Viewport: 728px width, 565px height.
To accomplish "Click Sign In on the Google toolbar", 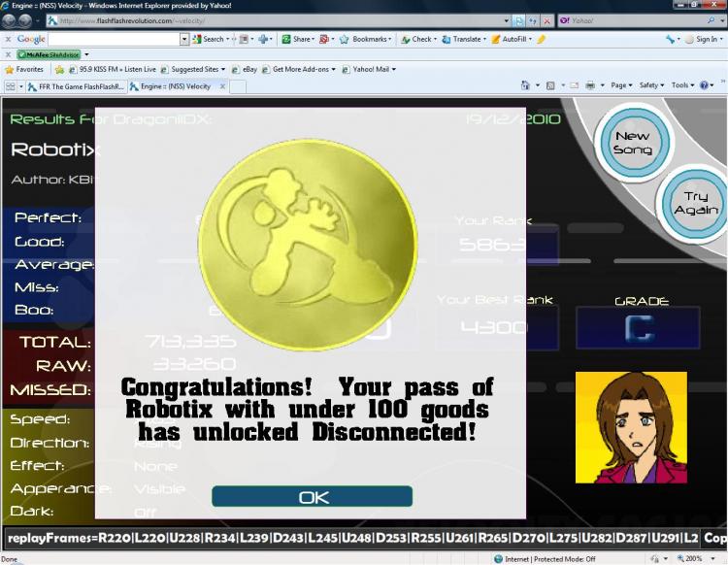I will tap(702, 40).
